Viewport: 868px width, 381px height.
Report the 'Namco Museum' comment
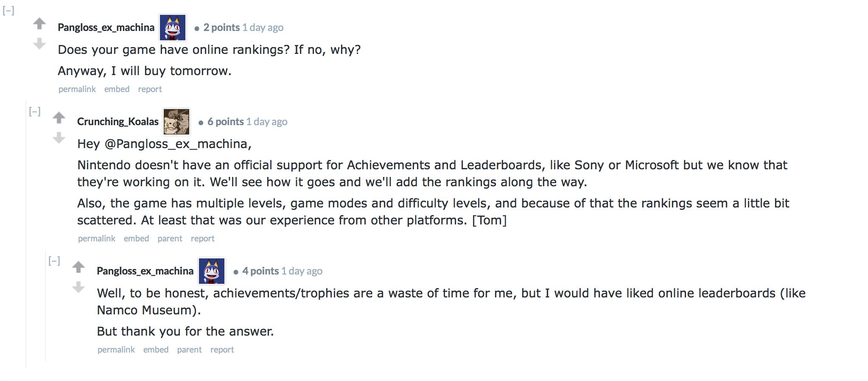click(x=222, y=350)
